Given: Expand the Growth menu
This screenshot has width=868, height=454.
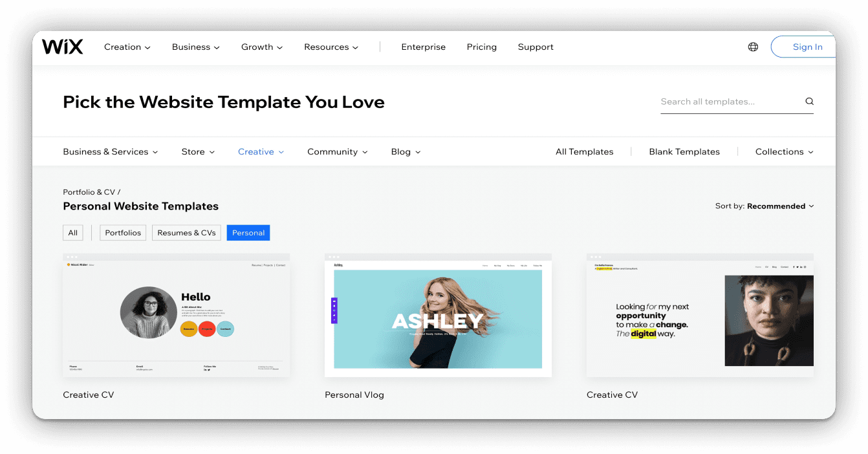Looking at the screenshot, I should (x=261, y=47).
